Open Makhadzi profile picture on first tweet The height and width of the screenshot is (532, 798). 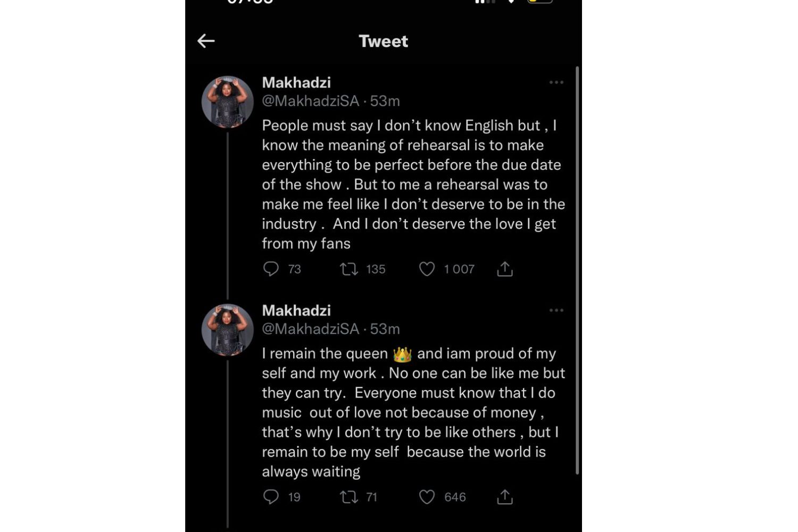tap(227, 102)
